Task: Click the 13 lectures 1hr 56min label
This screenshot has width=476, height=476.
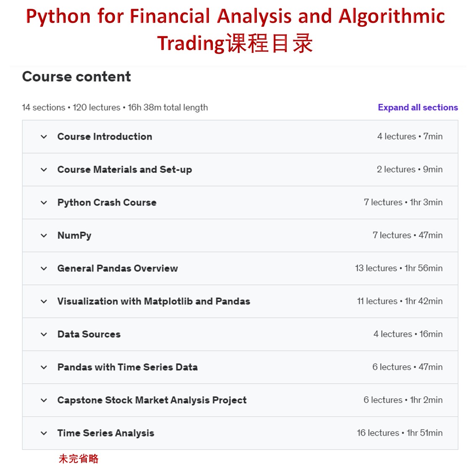Action: tap(399, 268)
